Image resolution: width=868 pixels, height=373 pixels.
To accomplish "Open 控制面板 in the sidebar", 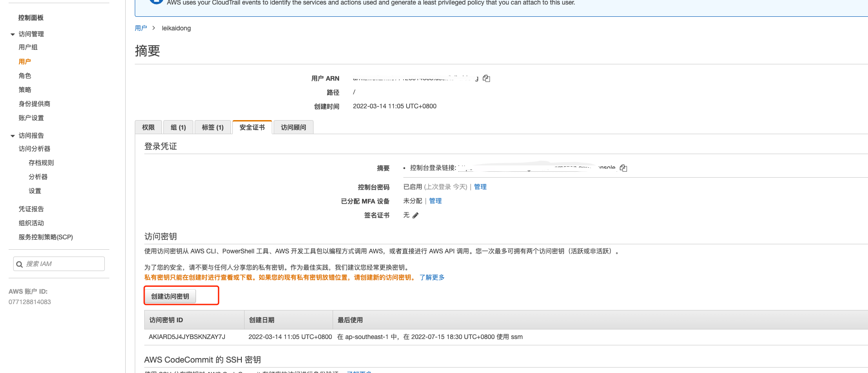I will (x=31, y=18).
